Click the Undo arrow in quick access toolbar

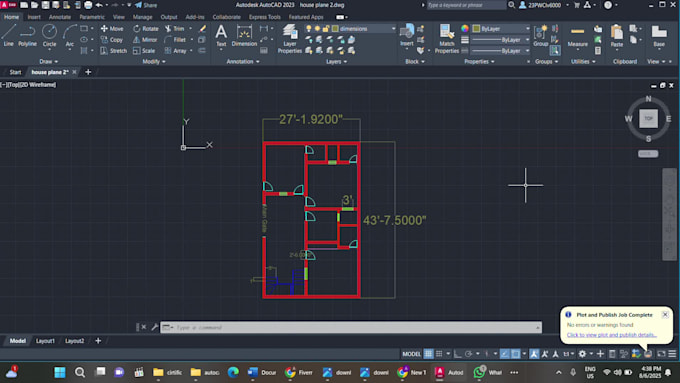coord(99,5)
